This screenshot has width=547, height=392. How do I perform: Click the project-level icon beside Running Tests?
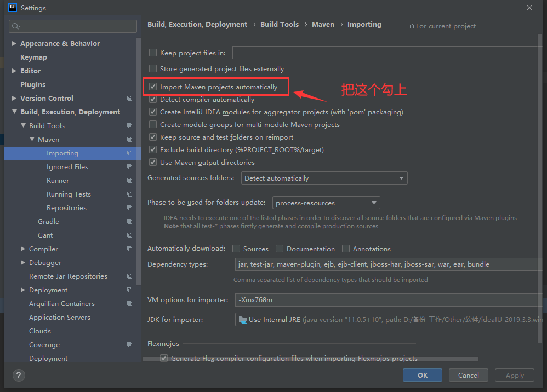pos(130,194)
